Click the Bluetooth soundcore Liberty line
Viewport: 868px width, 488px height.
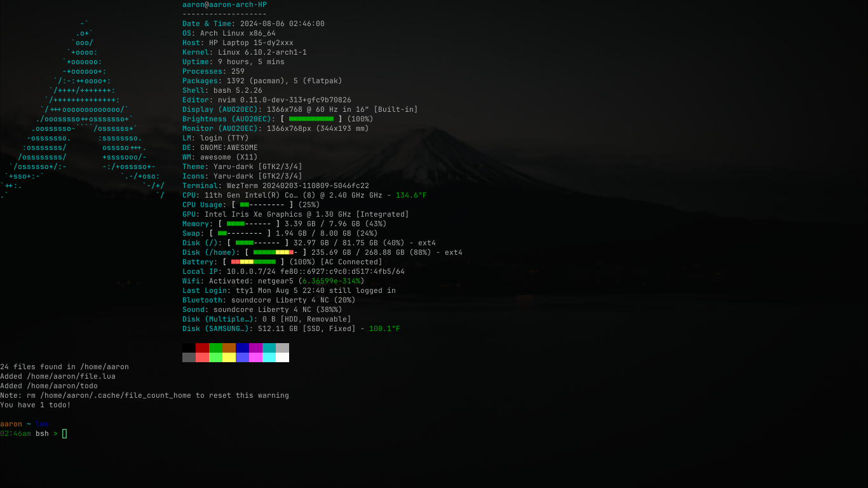269,300
